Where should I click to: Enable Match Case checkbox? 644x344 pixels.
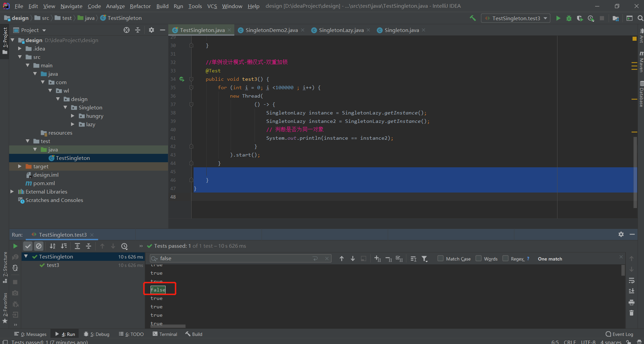(440, 259)
